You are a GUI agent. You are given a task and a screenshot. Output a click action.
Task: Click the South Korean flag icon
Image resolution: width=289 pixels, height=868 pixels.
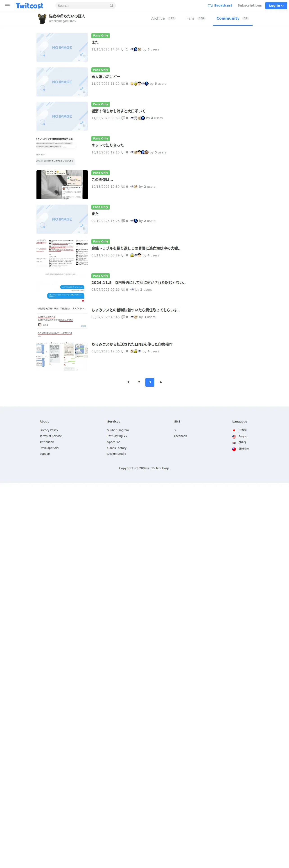click(234, 443)
